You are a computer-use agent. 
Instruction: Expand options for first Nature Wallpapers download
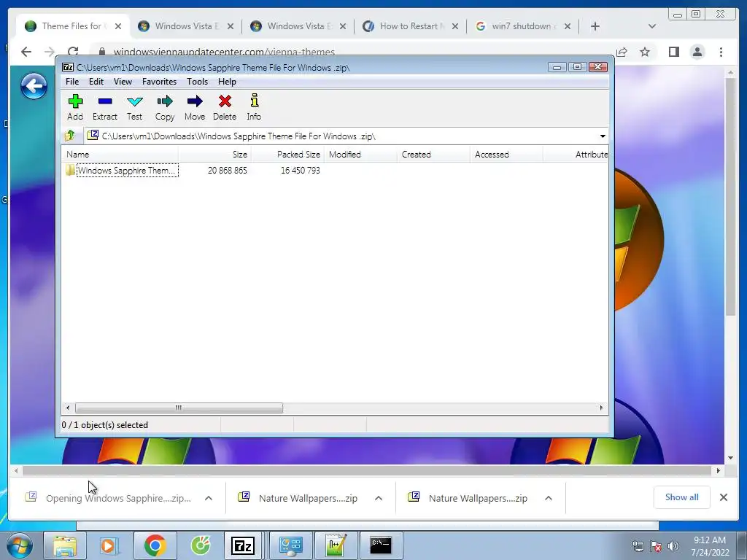coord(379,498)
